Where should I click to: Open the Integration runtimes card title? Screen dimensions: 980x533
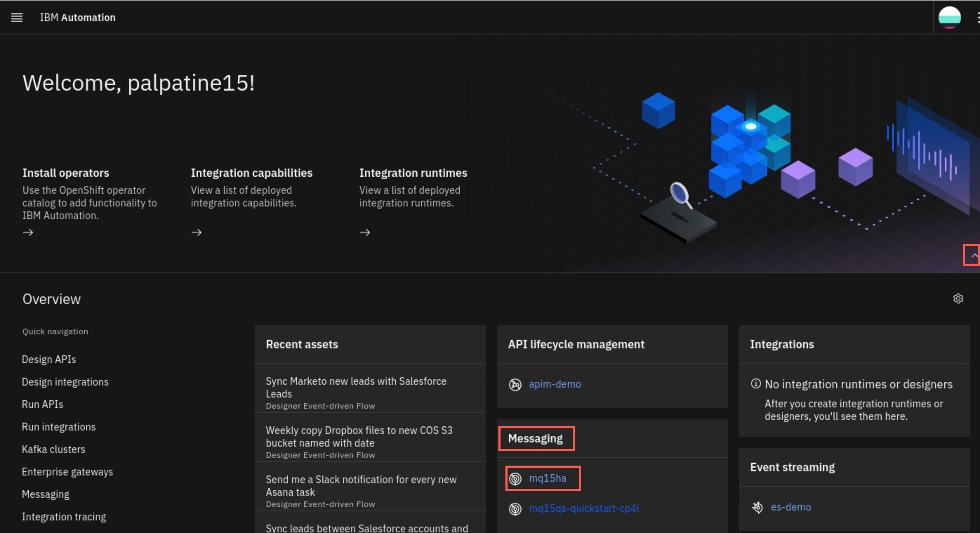(413, 173)
